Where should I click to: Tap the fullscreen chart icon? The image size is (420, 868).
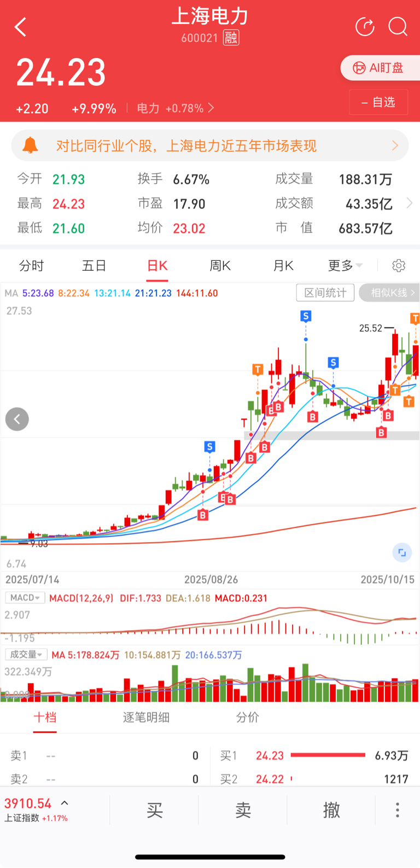(x=402, y=552)
